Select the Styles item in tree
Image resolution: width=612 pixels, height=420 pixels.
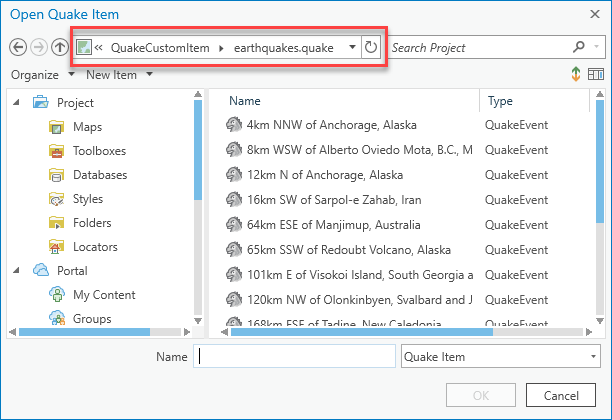[x=87, y=199]
